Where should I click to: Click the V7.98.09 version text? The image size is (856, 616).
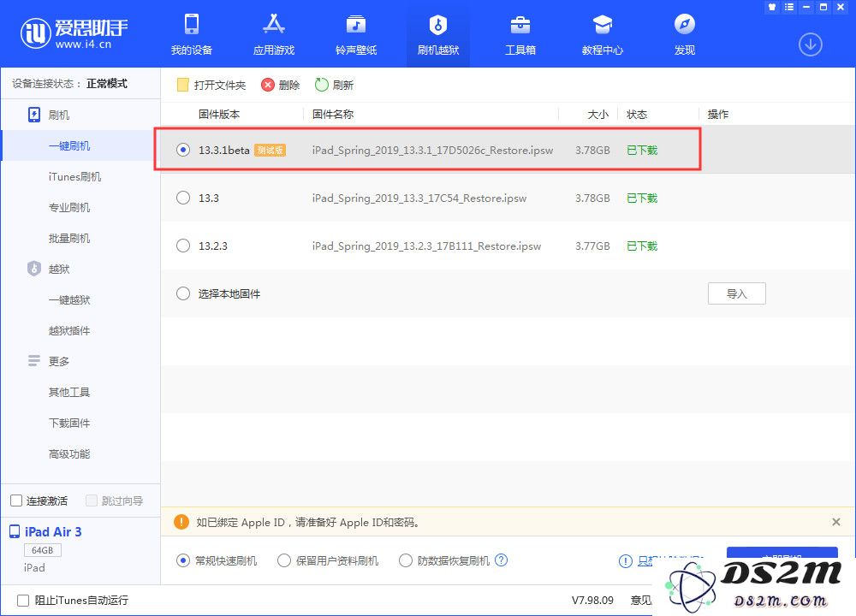tap(593, 601)
